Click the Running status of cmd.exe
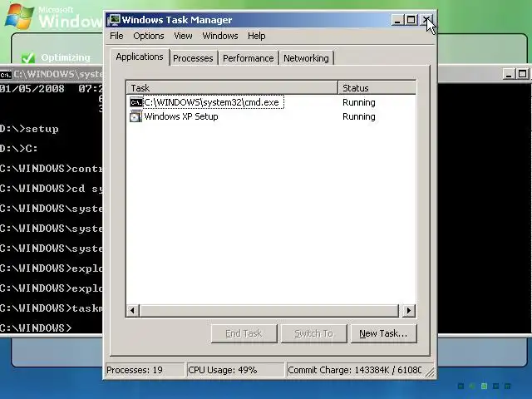The image size is (532, 399). [x=358, y=102]
